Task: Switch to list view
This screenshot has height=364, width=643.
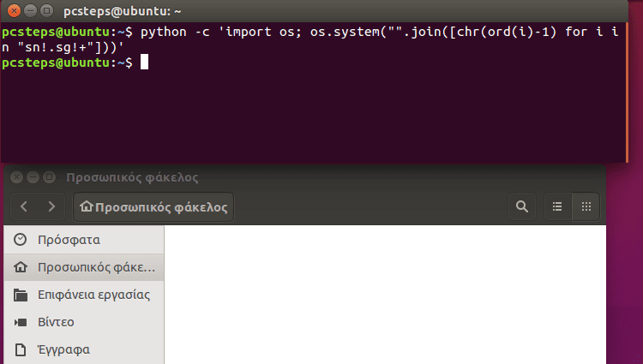Action: click(557, 206)
